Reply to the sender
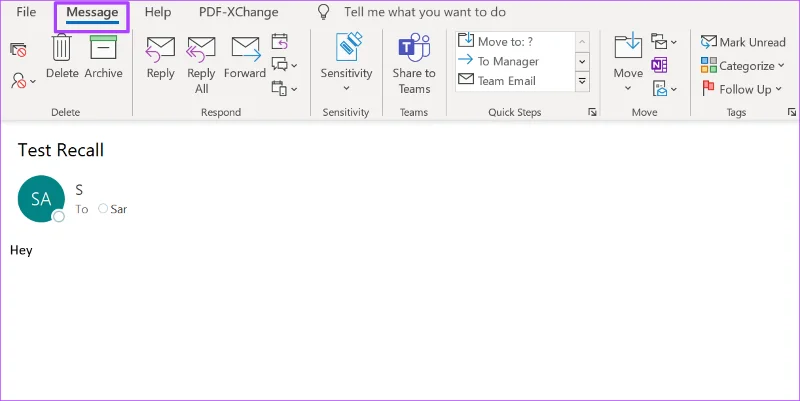 (x=161, y=58)
